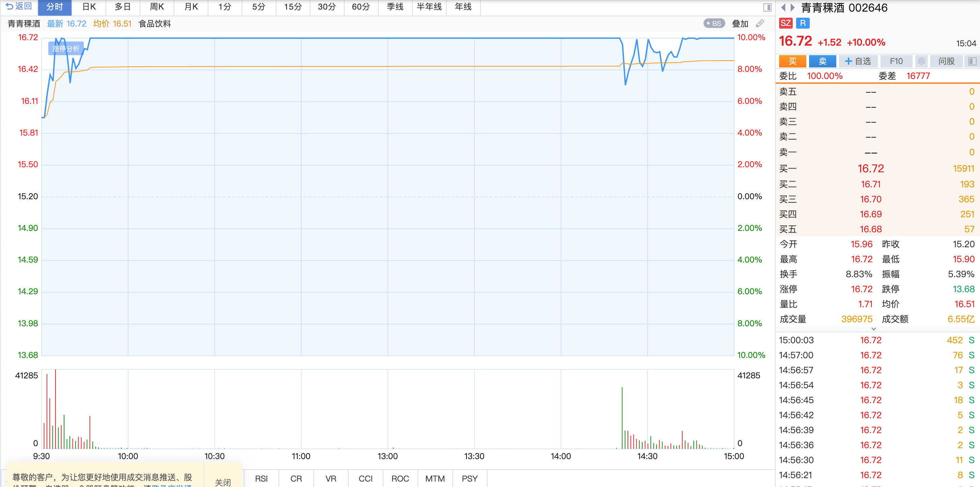Click the 换手 8.83% value

pyautogui.click(x=859, y=274)
